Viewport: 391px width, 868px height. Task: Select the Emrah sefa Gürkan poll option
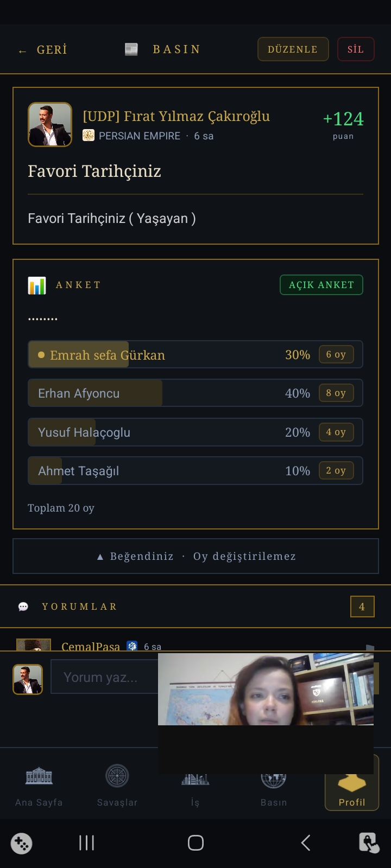click(x=195, y=355)
